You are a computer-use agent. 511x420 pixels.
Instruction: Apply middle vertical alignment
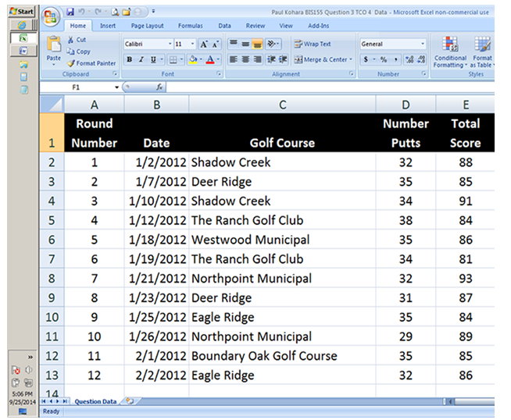245,43
